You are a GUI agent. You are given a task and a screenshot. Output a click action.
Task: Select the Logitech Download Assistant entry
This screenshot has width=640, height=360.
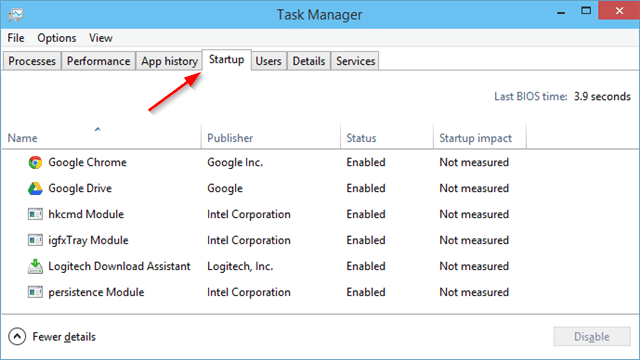119,267
